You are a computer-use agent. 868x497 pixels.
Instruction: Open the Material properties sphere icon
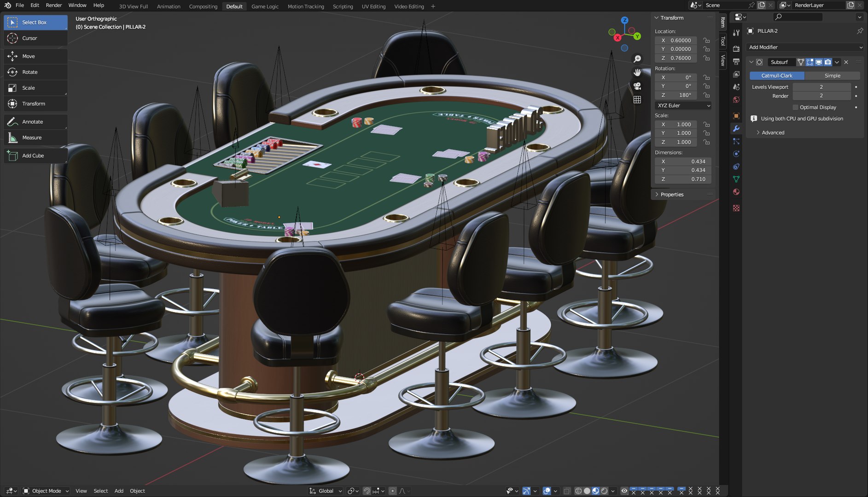click(736, 192)
